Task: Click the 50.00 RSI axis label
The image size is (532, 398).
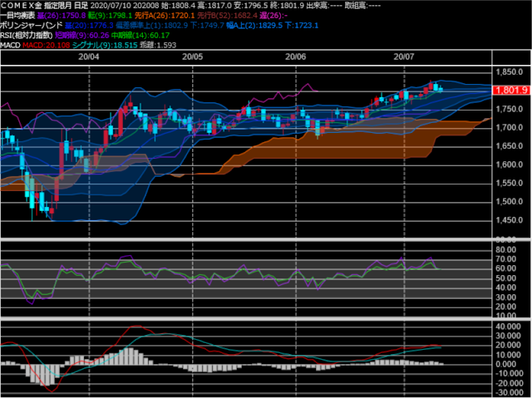Action: click(506, 278)
